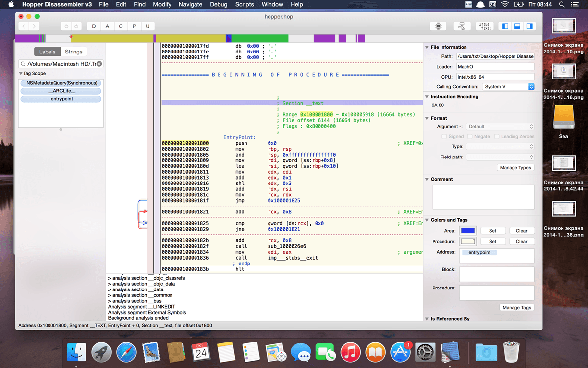Open the Scripts menu

[x=245, y=4]
